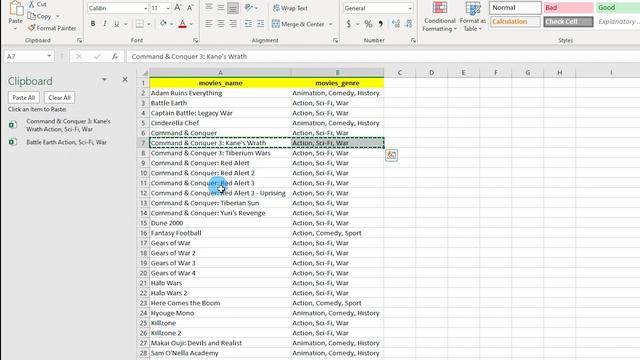Apply the Fill Color bucket
The image size is (640, 360).
point(163,24)
